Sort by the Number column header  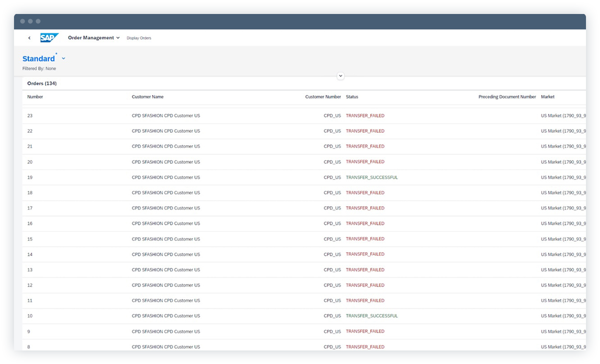tap(35, 97)
